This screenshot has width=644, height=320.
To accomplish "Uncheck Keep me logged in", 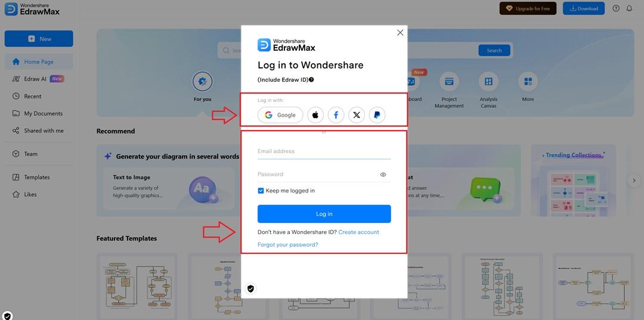I will tap(261, 191).
